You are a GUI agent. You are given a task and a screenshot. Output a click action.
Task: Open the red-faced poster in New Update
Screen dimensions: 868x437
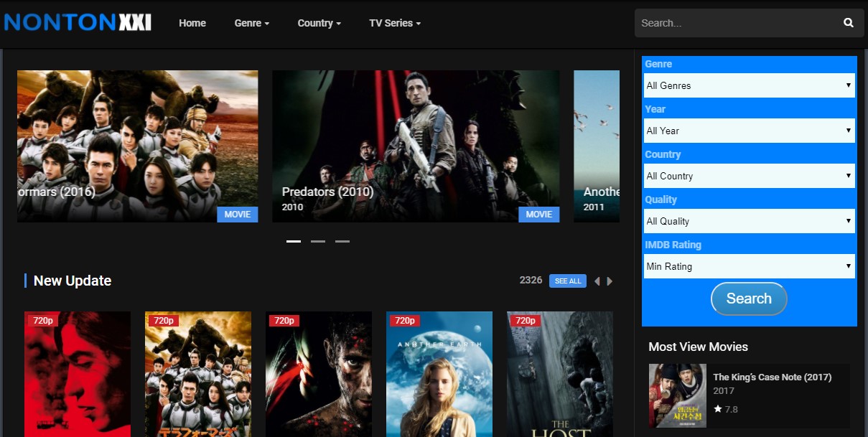(x=78, y=374)
